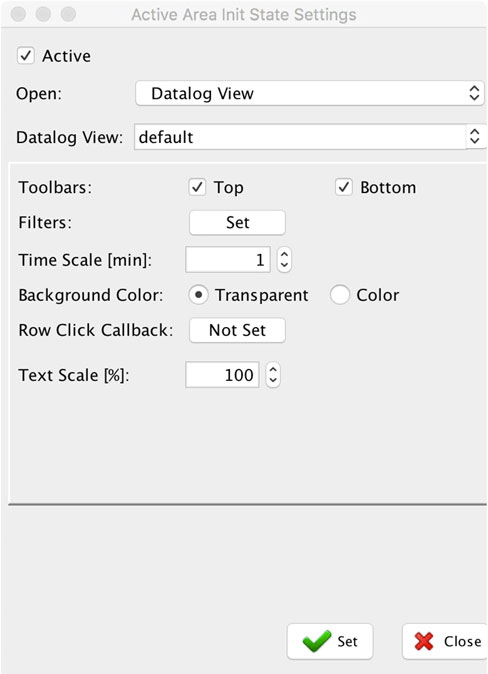
Task: Decrease Time Scale with the down arrow
Action: pos(284,265)
